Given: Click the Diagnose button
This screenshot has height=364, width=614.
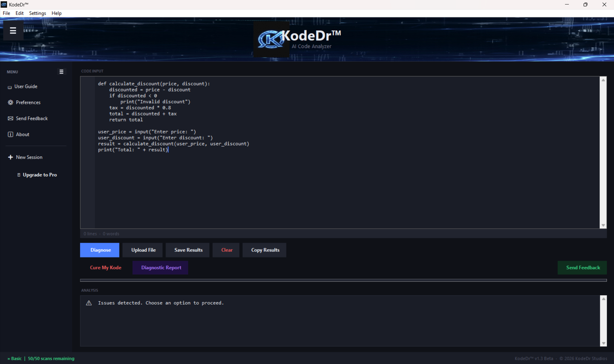Looking at the screenshot, I should pos(100,250).
